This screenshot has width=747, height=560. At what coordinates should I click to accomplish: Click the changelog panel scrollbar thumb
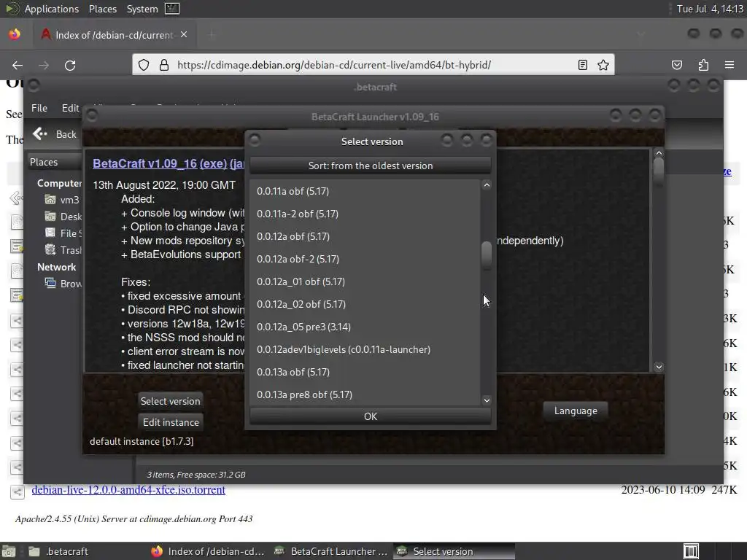point(659,171)
